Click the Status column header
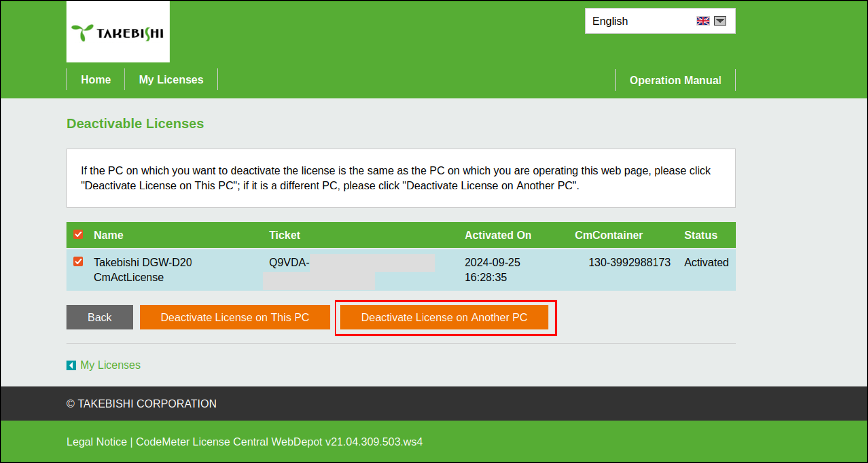 click(700, 235)
